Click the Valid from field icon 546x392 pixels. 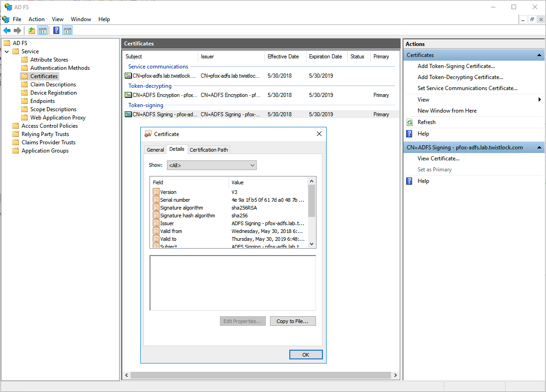(x=156, y=231)
